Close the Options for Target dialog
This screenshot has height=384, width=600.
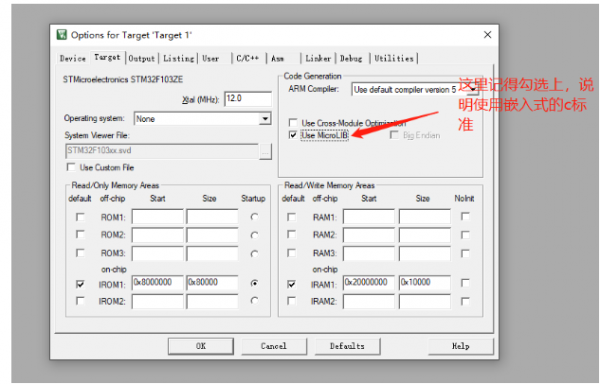pyautogui.click(x=487, y=35)
